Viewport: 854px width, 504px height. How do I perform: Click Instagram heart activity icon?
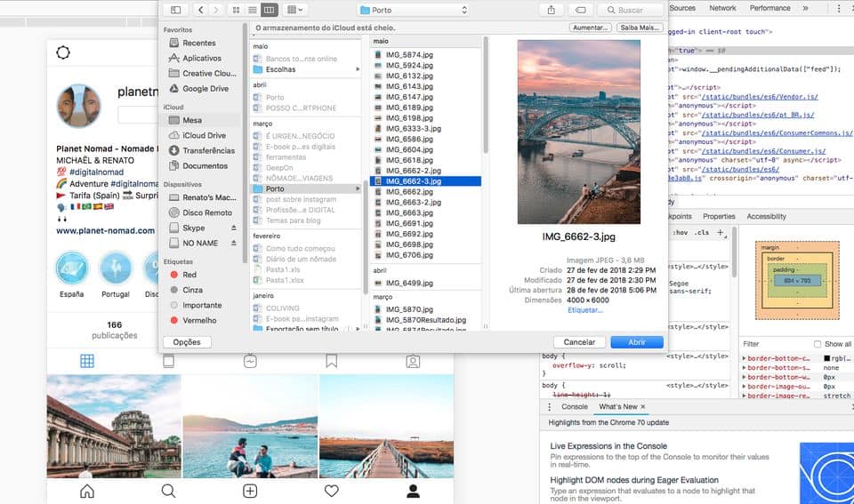331,491
